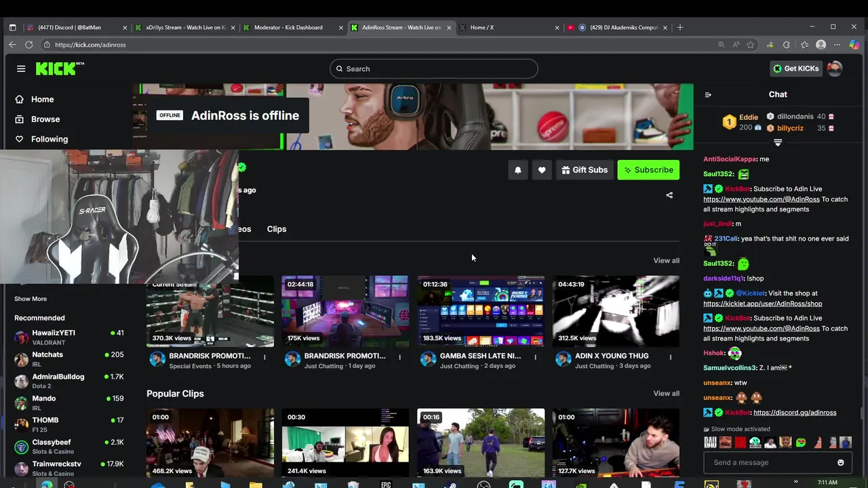This screenshot has height=488, width=868.
Task: Open the Kick hamburger sidebar menu
Action: tap(21, 68)
